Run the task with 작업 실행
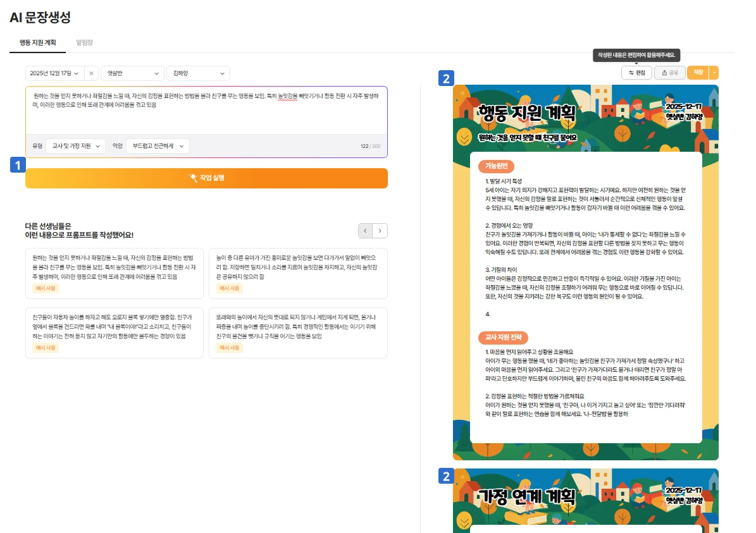Viewport: 756px width, 533px height. [206, 178]
